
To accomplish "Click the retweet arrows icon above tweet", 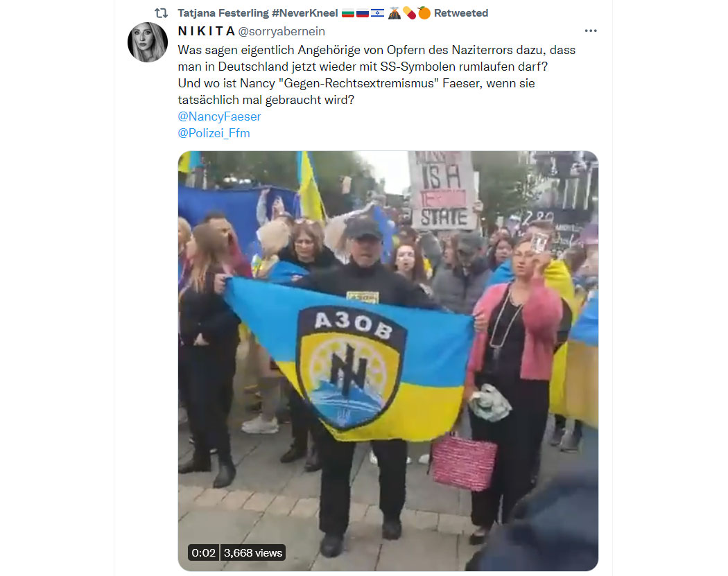I will (161, 13).
